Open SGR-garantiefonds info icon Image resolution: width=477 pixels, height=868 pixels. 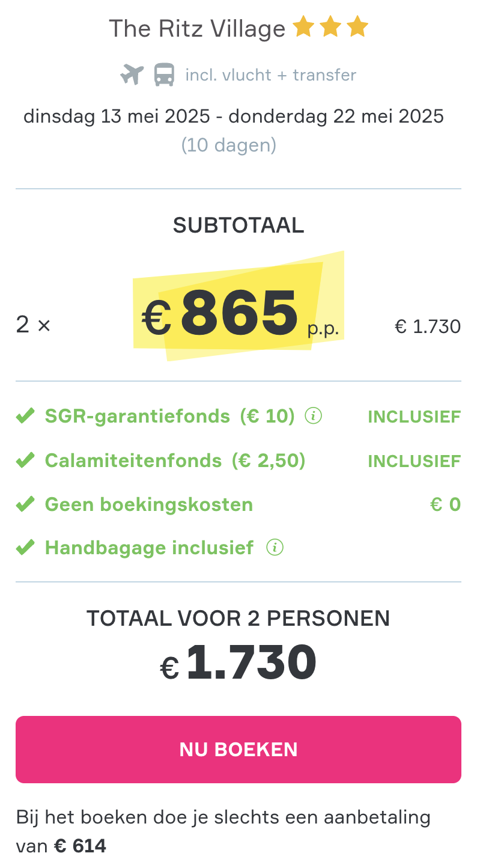coord(314,415)
